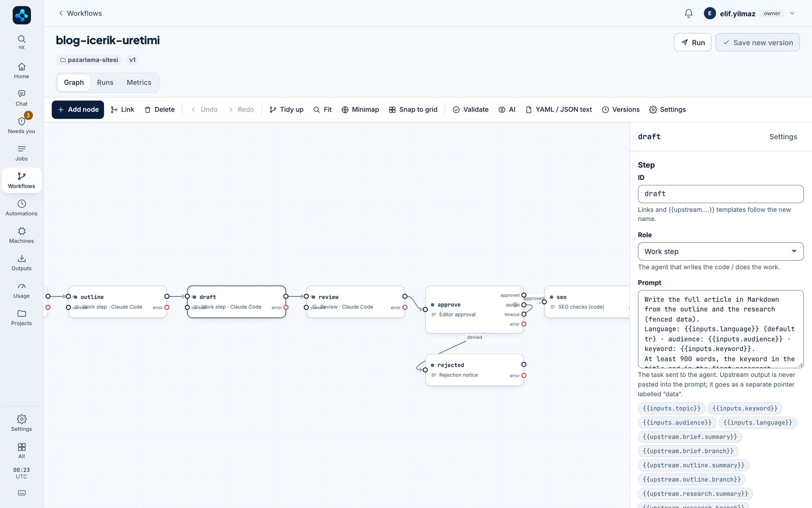Viewport: 812px width, 508px height.
Task: Click the Link tool in toolbar
Action: pos(122,110)
